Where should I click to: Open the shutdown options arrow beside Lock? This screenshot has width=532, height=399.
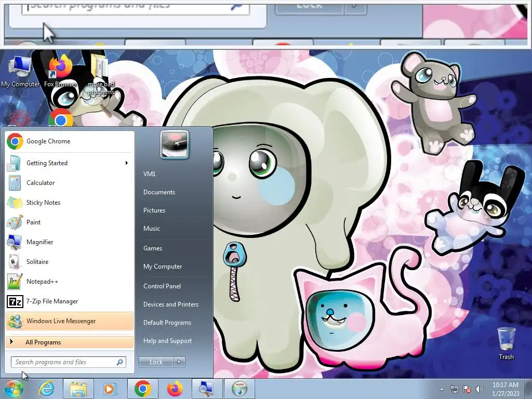coord(179,362)
